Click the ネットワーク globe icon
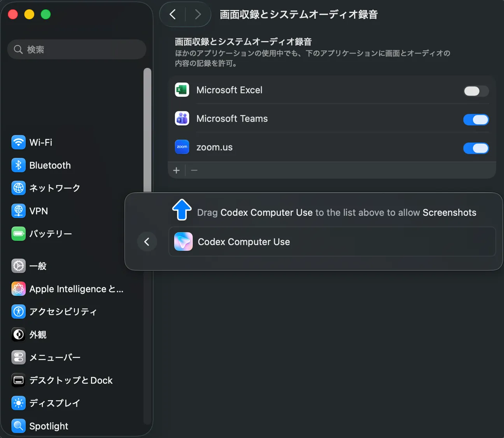Image resolution: width=504 pixels, height=438 pixels. tap(18, 188)
